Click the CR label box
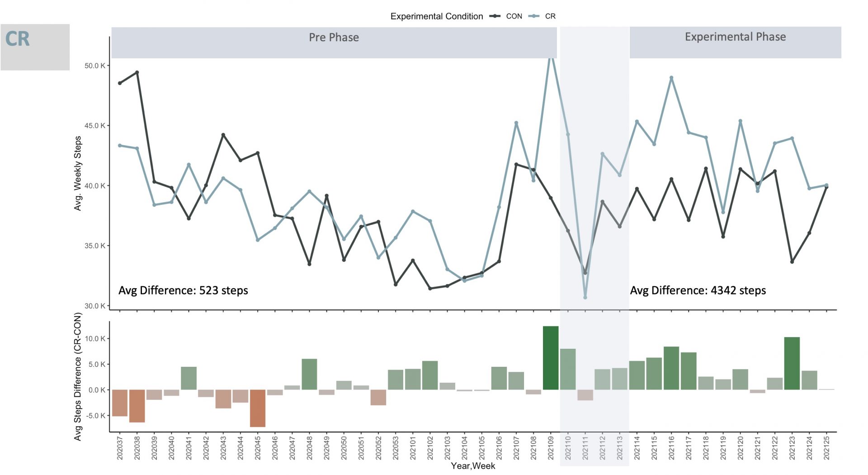 35,47
